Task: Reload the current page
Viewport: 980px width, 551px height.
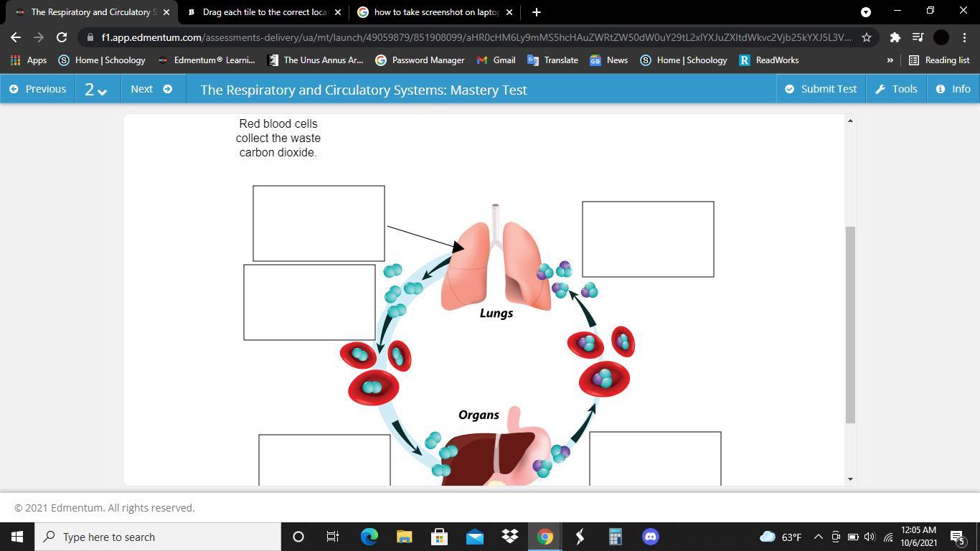Action: click(62, 37)
